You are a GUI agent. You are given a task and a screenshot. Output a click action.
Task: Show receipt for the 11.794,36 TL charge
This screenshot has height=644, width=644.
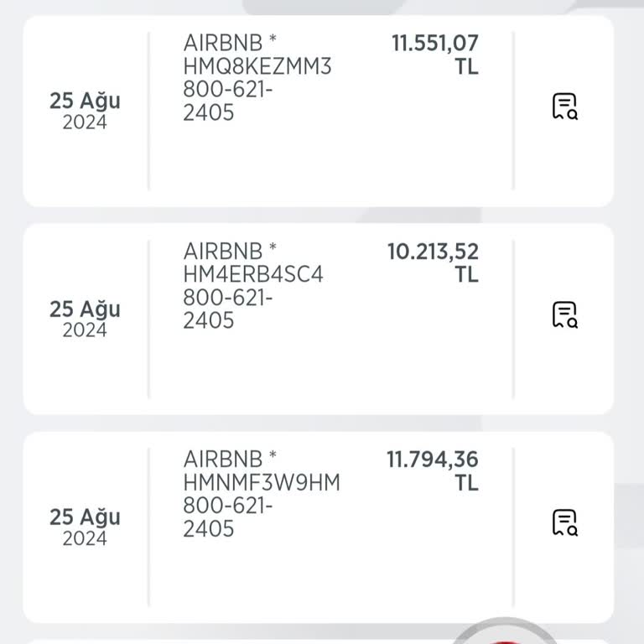coord(564,523)
